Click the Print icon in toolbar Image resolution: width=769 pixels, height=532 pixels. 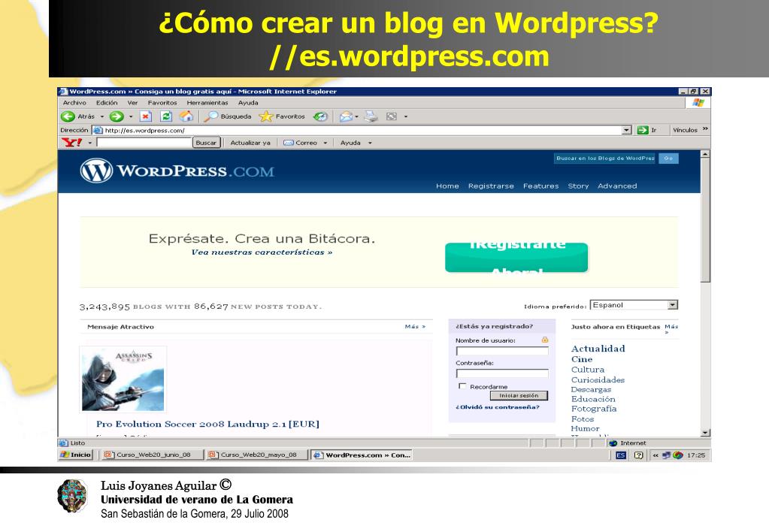point(371,116)
